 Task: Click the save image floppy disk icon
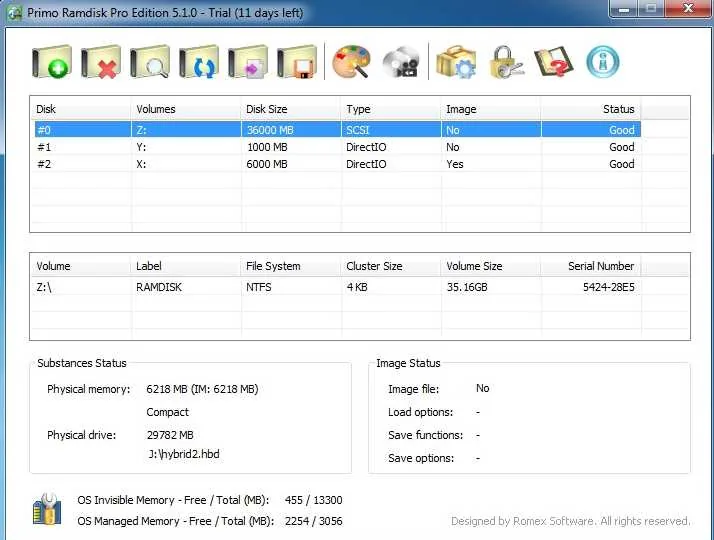pyautogui.click(x=297, y=61)
